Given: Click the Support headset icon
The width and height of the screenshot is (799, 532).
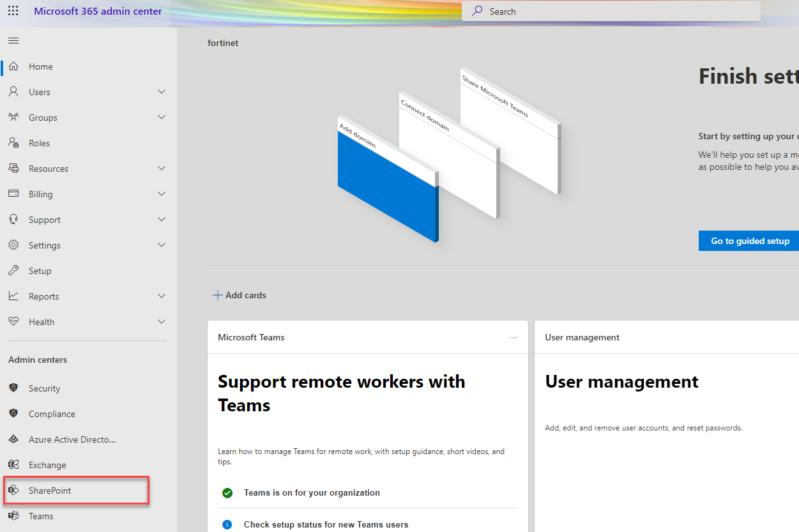Looking at the screenshot, I should [13, 220].
